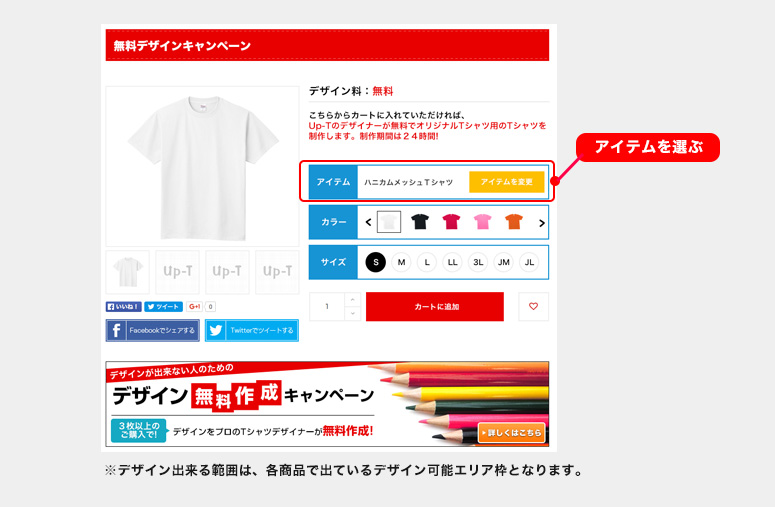Viewport: 775px width, 507px height.
Task: Share with the Facebook f icon button
Action: (153, 331)
